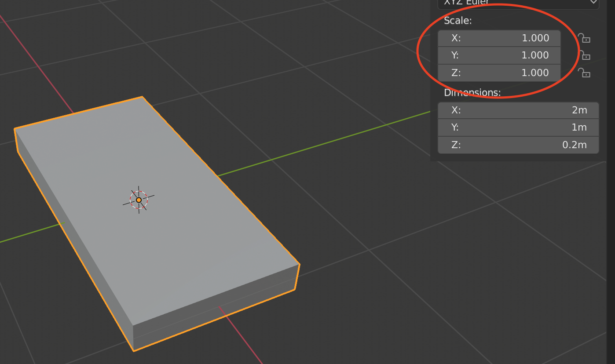The image size is (615, 364).
Task: Select the Dimensions X field showing 2m
Action: point(519,110)
